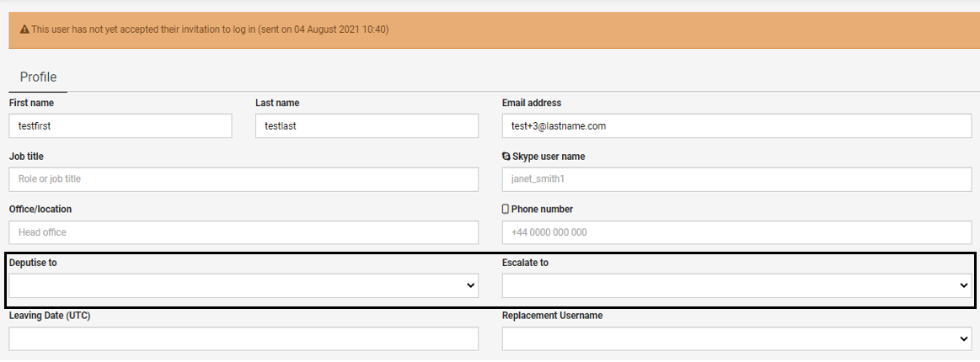Focus the First name field containing testfirst

(x=120, y=126)
